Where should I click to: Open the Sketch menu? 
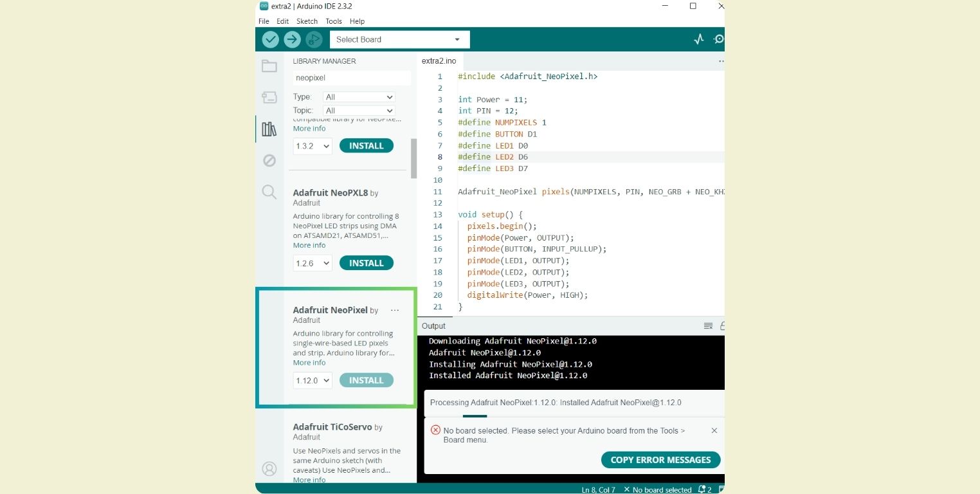[307, 21]
